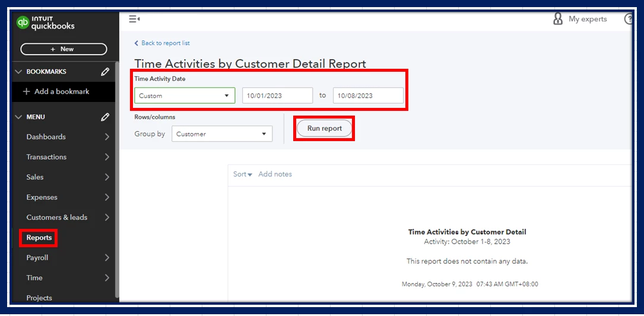Expand the Sales submenu arrow
Viewport: 644px width, 316px height.
(107, 177)
